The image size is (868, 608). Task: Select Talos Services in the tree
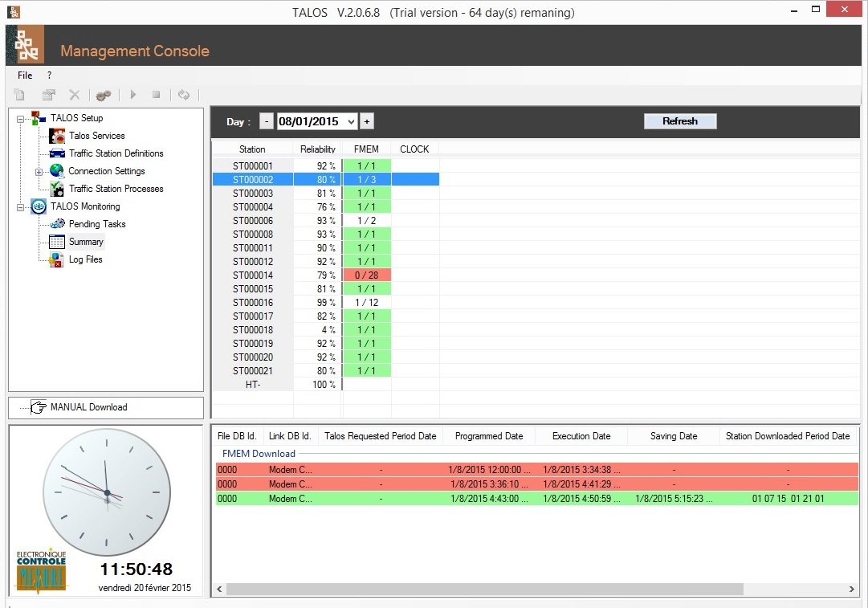point(97,136)
